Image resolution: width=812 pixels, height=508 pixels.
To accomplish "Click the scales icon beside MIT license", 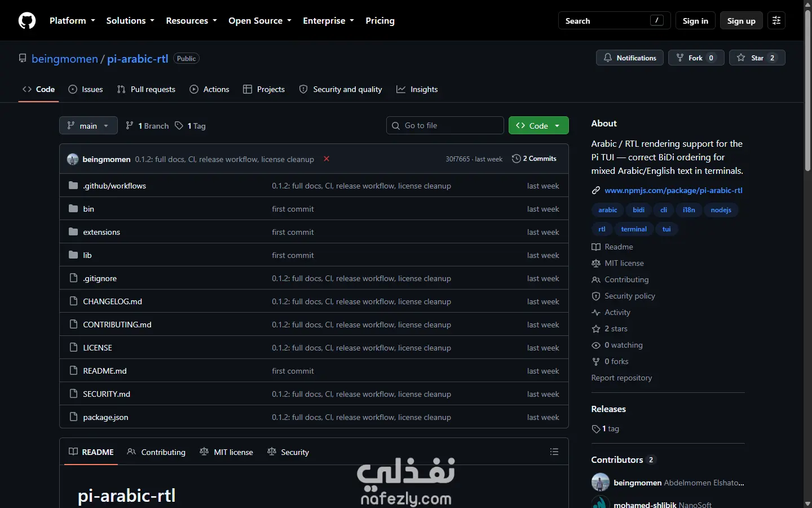I will coord(596,264).
